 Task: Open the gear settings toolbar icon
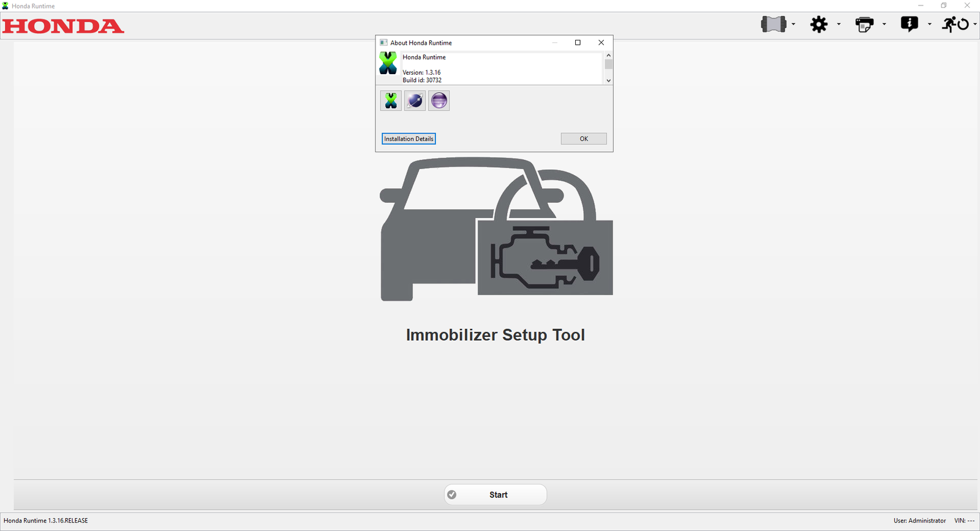coord(819,24)
